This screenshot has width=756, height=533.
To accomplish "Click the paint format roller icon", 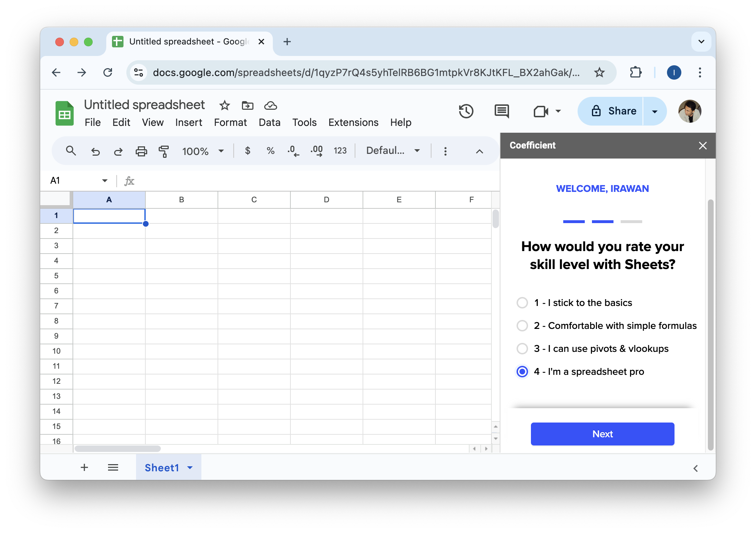I will click(164, 151).
